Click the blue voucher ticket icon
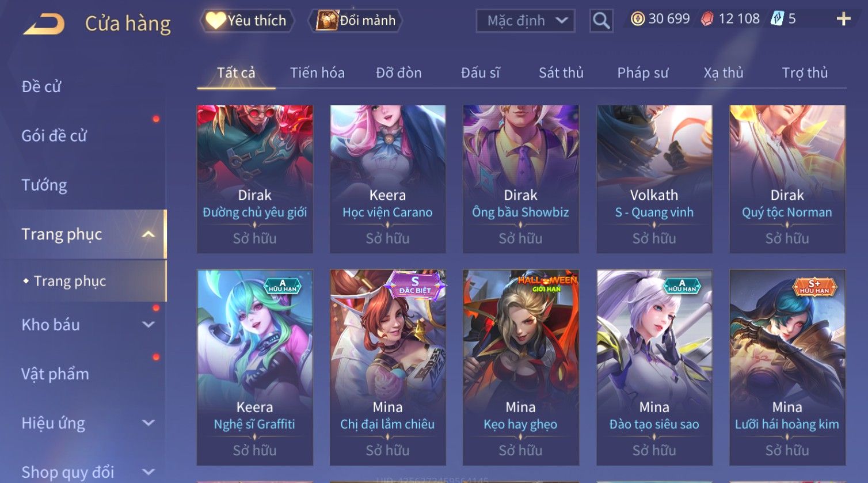 point(777,19)
